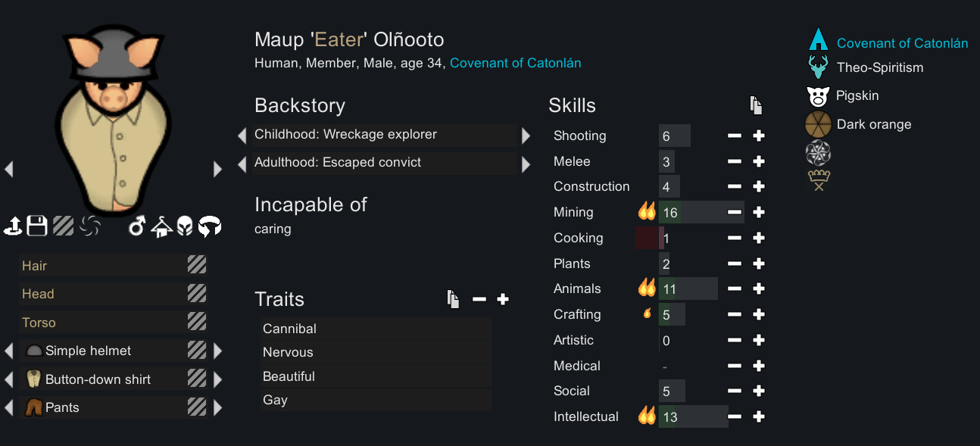The image size is (980, 446).
Task: Click the rotate pawn arrow icon
Action: point(209,226)
